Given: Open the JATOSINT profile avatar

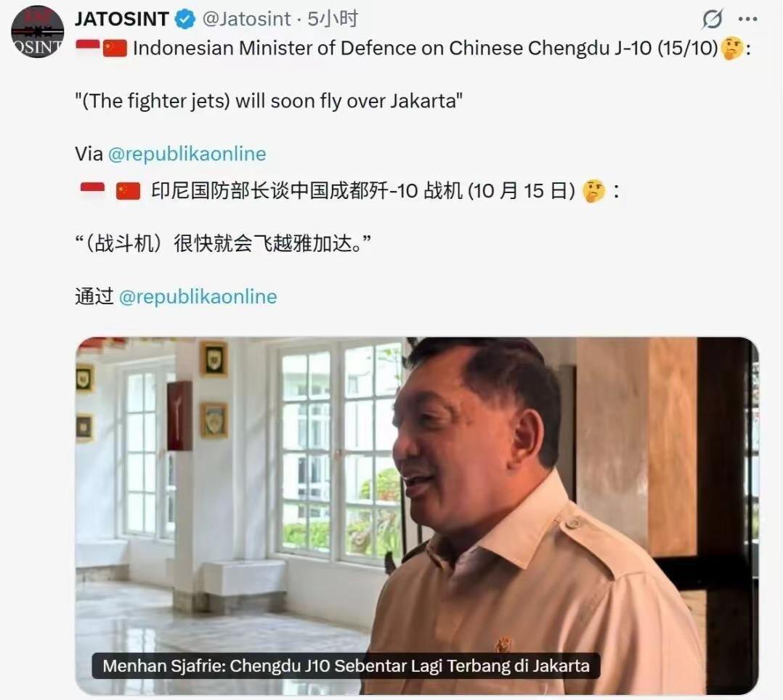Looking at the screenshot, I should coord(38,31).
